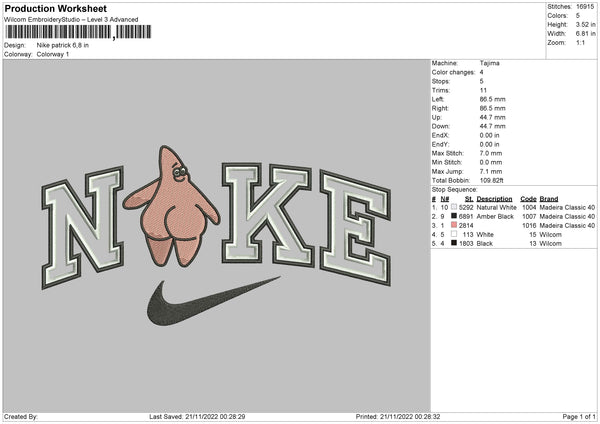Click the Wilcom EmbroideryStudio Level 3 Advanced text
600x424 pixels.
(71, 20)
